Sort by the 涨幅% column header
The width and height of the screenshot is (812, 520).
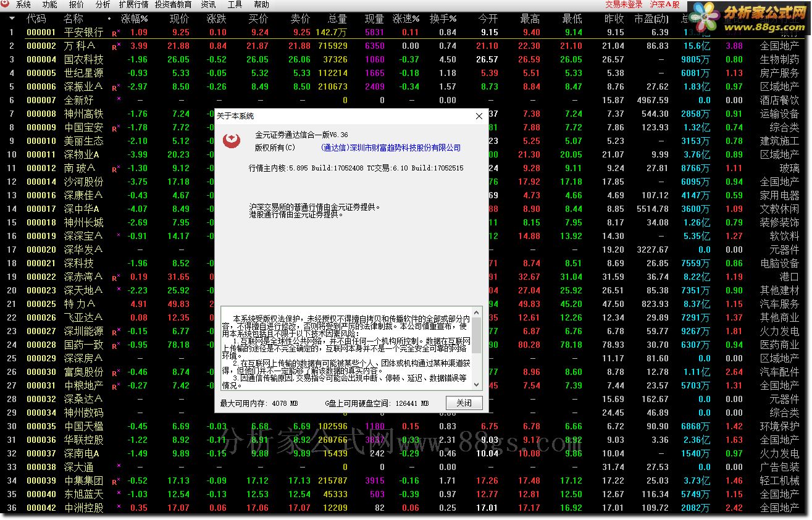(x=135, y=19)
